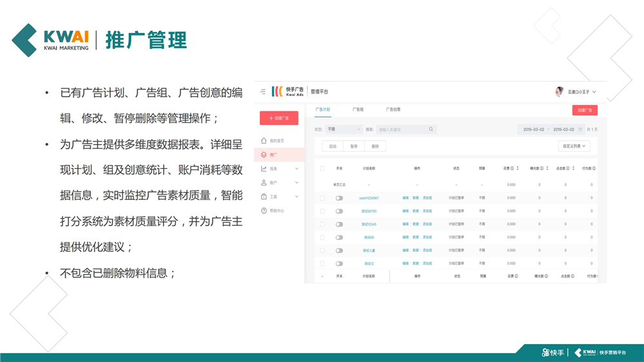
Task: Click the 单页汇总 summary row label
Action: pyautogui.click(x=339, y=185)
